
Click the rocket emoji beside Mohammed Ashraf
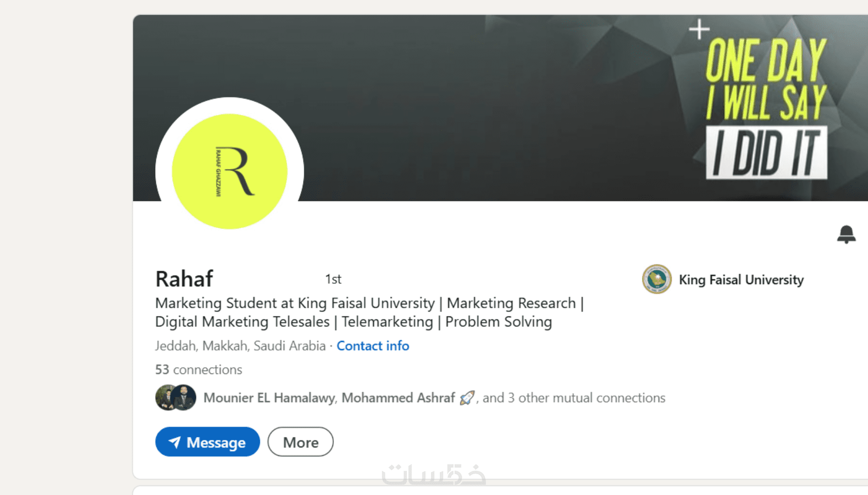click(x=467, y=398)
